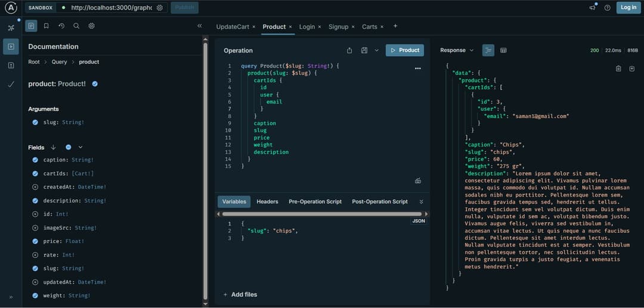This screenshot has height=308, width=644.
Task: Click the Product! type link in heading
Action: [x=72, y=84]
